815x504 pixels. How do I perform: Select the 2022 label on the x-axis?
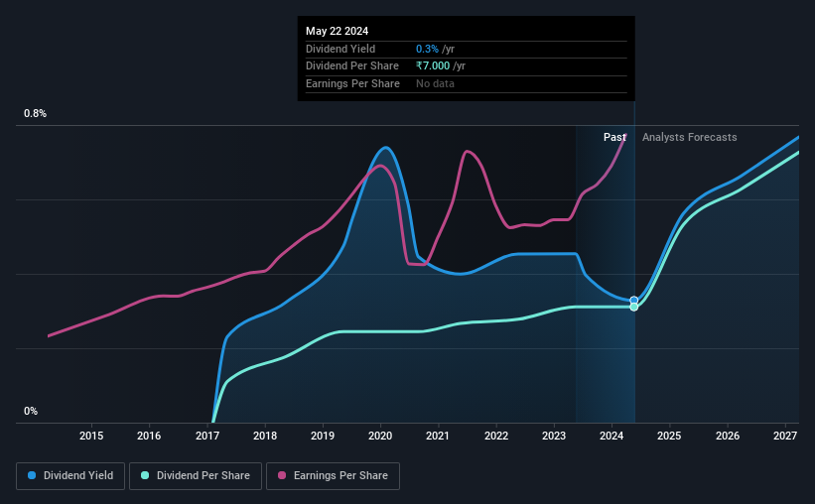click(x=496, y=436)
